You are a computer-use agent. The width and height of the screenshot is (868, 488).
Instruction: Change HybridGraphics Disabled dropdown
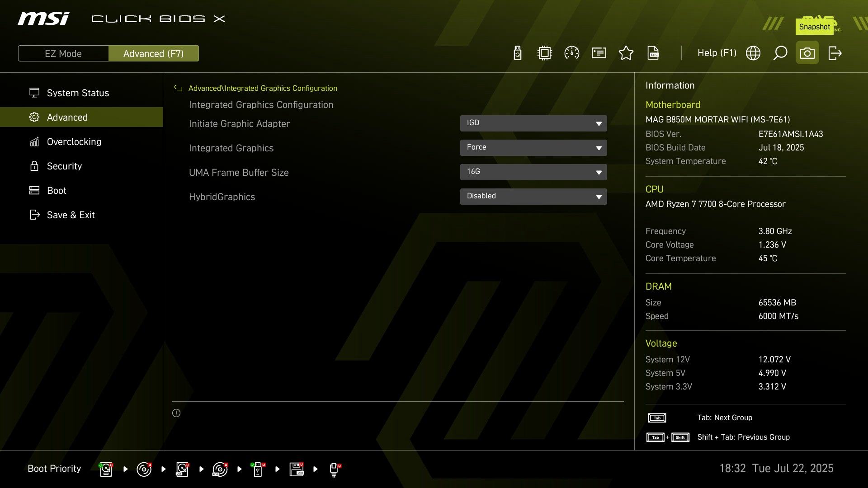coord(533,197)
